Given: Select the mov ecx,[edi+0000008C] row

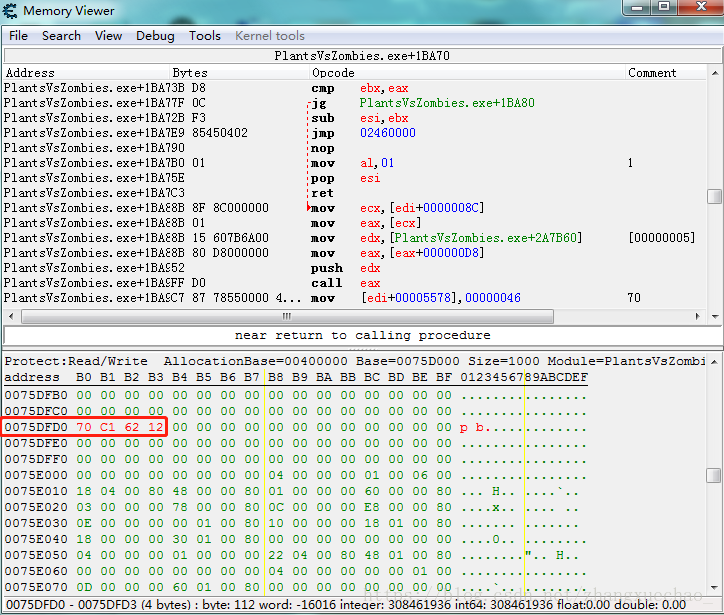Looking at the screenshot, I should pyautogui.click(x=355, y=208).
